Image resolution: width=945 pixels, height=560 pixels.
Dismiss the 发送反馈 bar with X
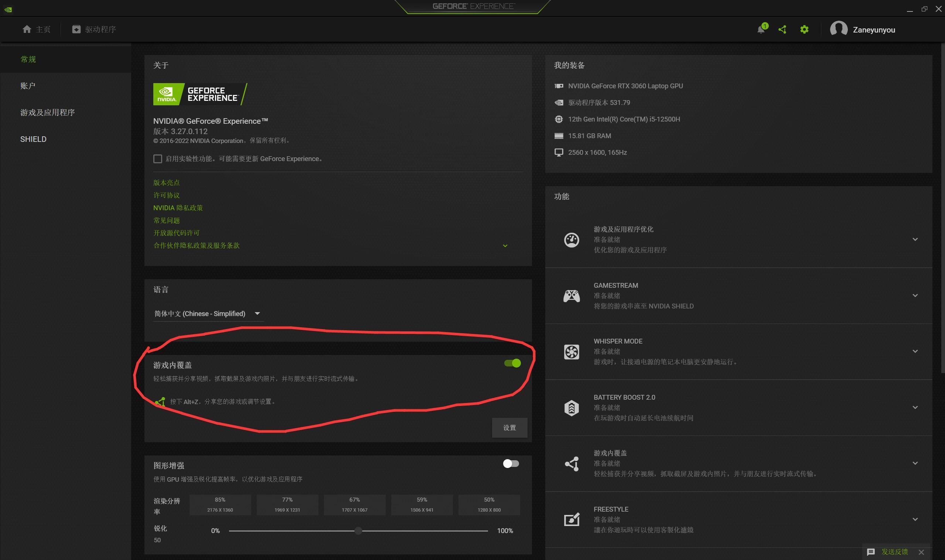click(x=921, y=552)
